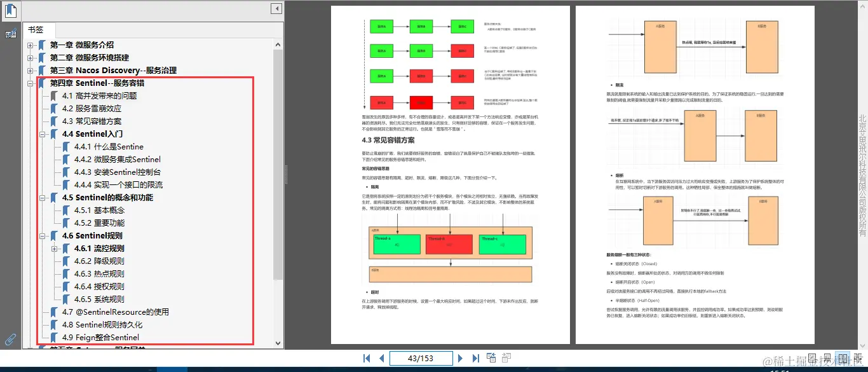Open bookmark 4.5.1 基本概念
Viewport: 868px width, 372px height.
pos(99,210)
